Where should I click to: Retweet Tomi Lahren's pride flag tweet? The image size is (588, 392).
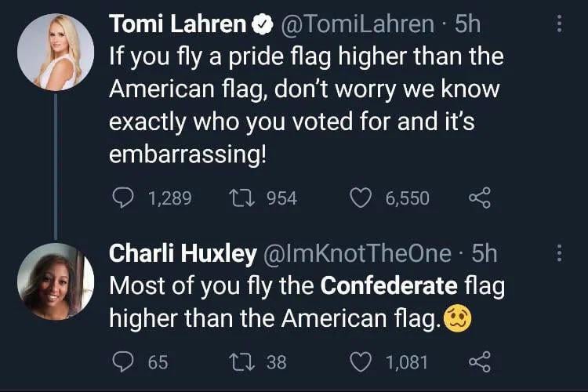(241, 198)
